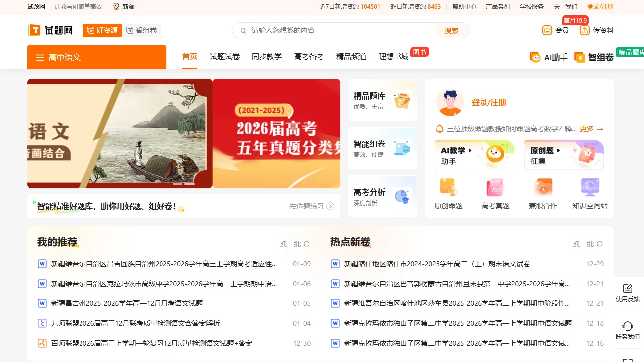Open the 智能组卷 panel
The height and width of the screenshot is (362, 644).
[382, 147]
